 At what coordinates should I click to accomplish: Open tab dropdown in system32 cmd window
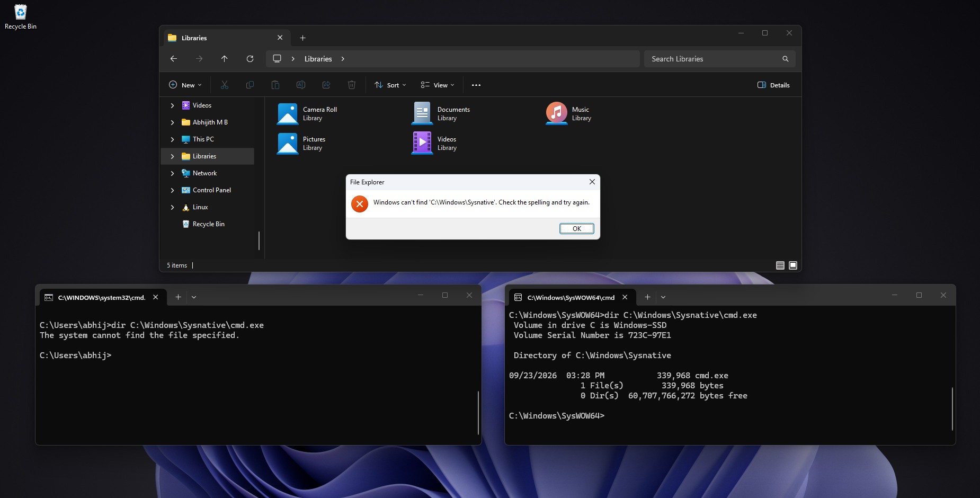click(194, 297)
